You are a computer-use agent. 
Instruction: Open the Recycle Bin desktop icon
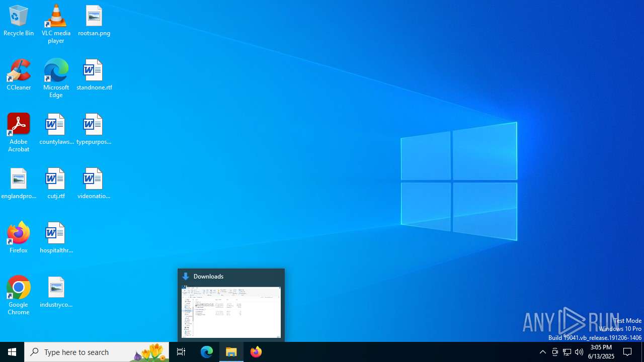click(19, 21)
